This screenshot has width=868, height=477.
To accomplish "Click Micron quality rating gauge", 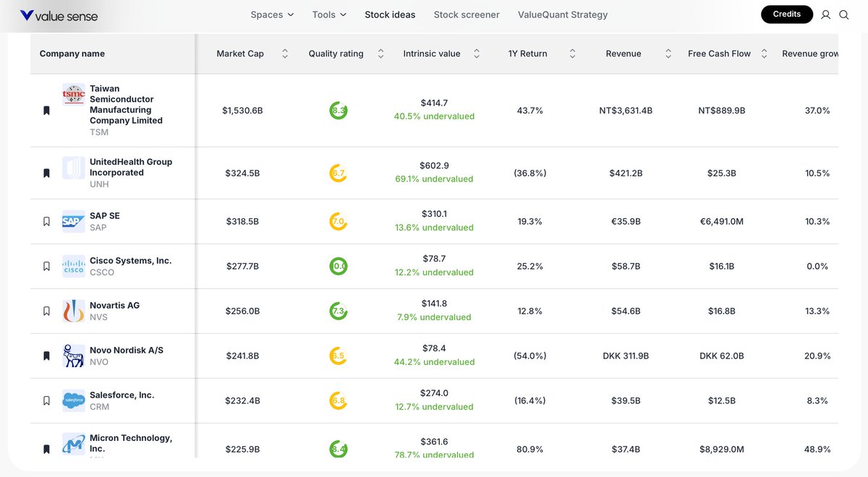I will pos(339,449).
